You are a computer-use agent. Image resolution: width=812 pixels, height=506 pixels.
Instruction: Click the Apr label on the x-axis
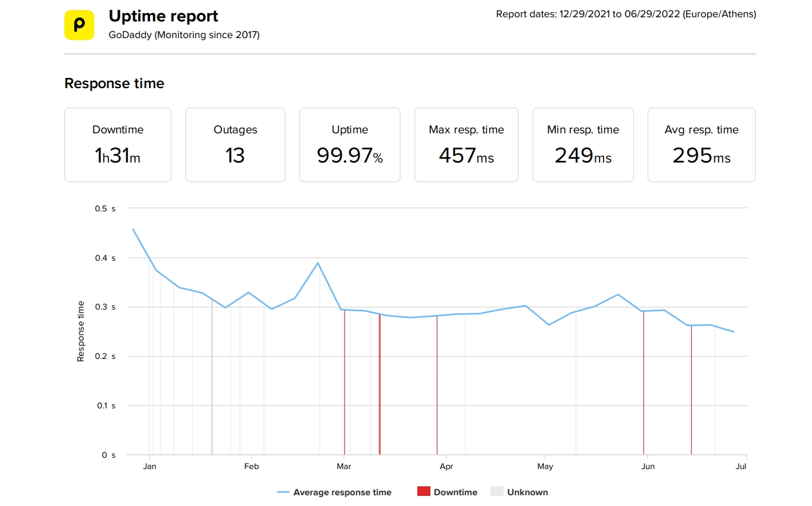(446, 466)
